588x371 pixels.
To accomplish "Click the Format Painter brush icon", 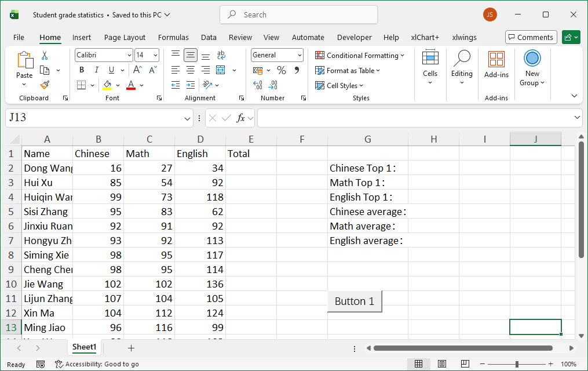I will 45,85.
